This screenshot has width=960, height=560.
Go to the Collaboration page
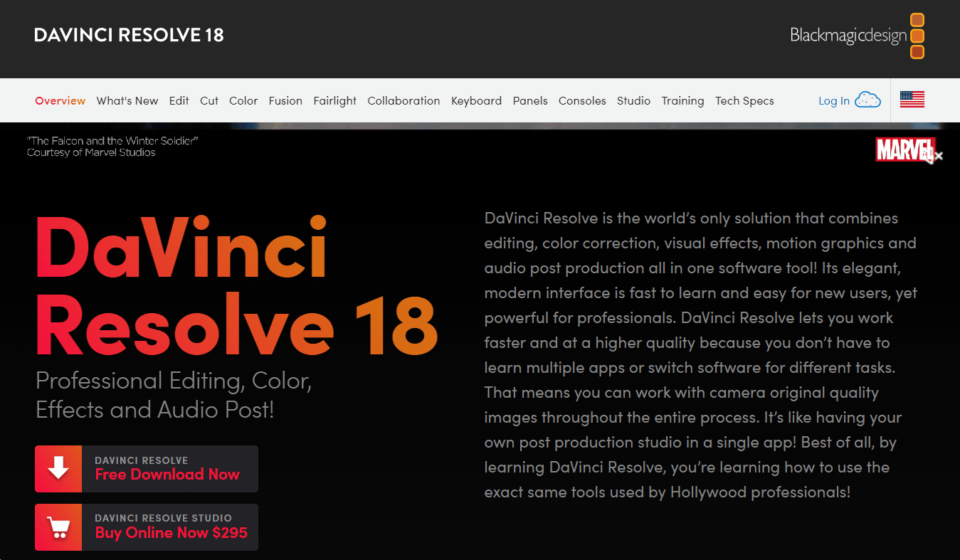(403, 100)
